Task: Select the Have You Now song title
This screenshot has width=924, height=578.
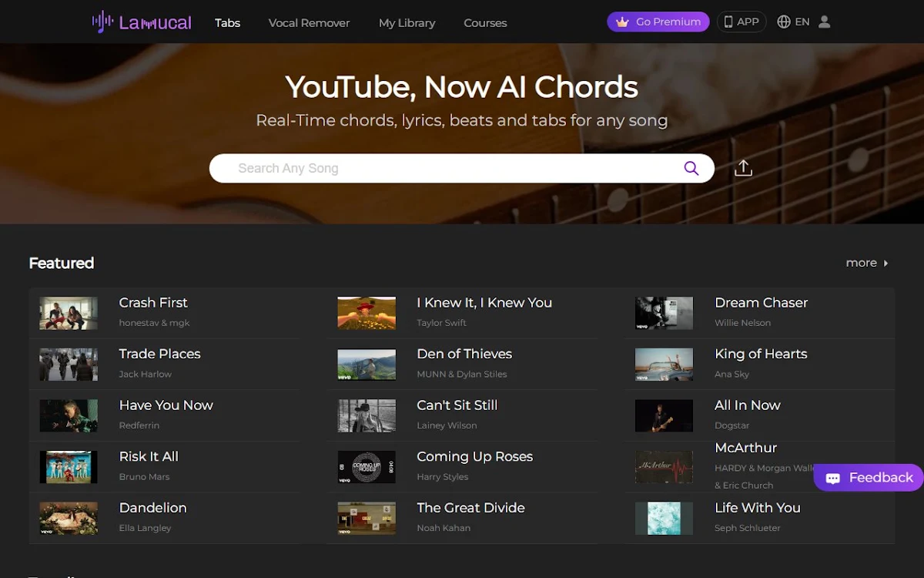Action: coord(166,405)
